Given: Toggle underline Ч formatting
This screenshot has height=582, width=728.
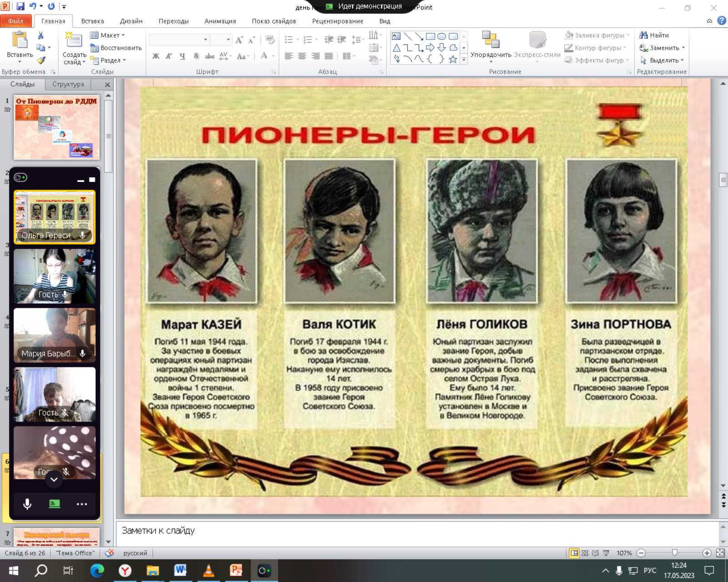Looking at the screenshot, I should point(182,56).
